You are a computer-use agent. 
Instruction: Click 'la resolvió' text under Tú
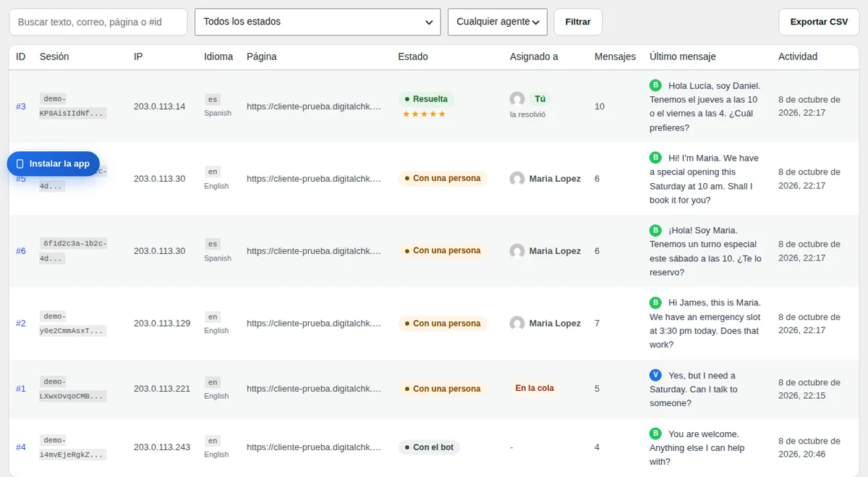point(527,114)
